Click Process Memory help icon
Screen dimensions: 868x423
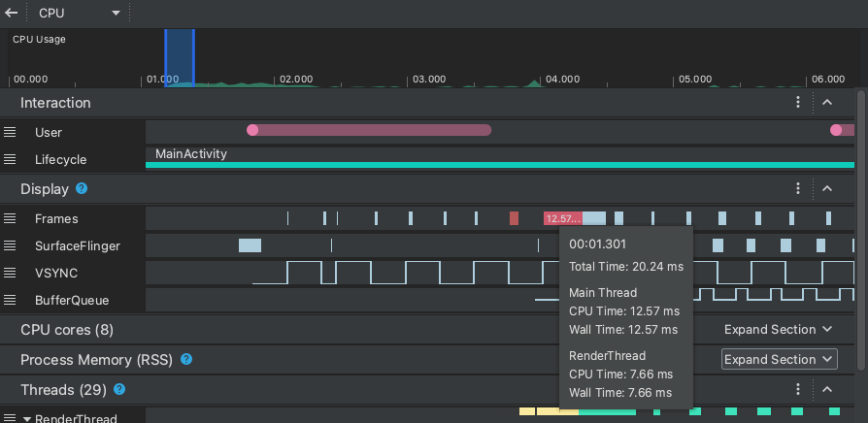coord(186,360)
